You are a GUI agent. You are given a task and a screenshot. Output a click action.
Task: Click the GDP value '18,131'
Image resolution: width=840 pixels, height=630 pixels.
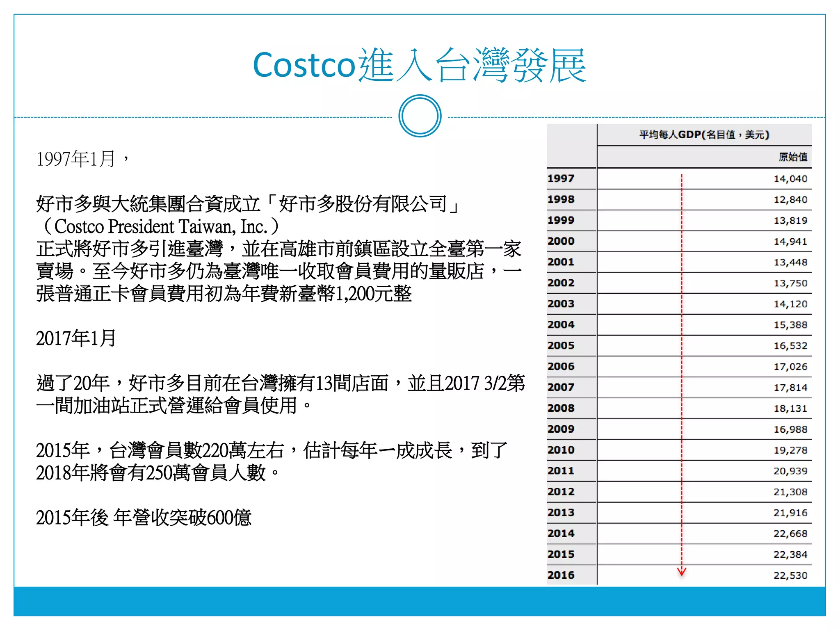pyautogui.click(x=790, y=408)
